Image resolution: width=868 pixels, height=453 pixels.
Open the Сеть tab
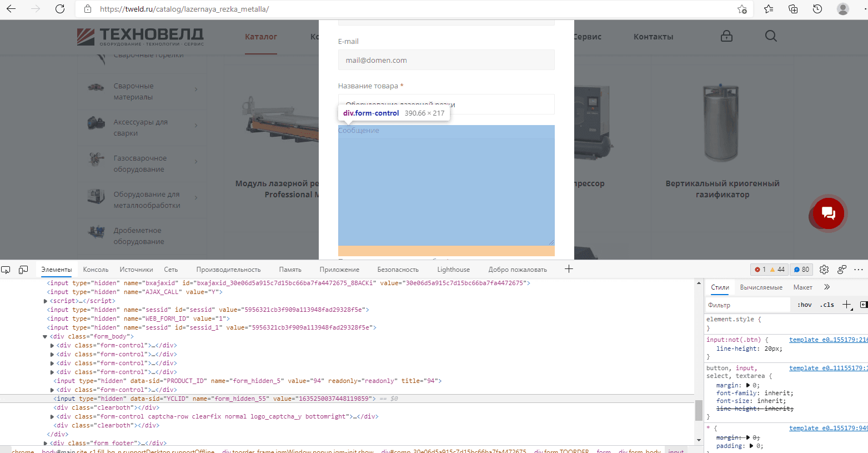pos(171,270)
